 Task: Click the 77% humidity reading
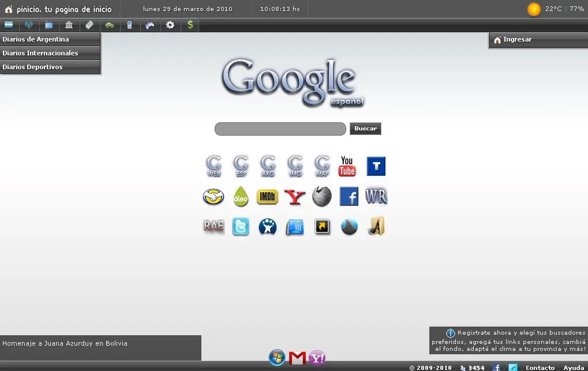coord(577,9)
